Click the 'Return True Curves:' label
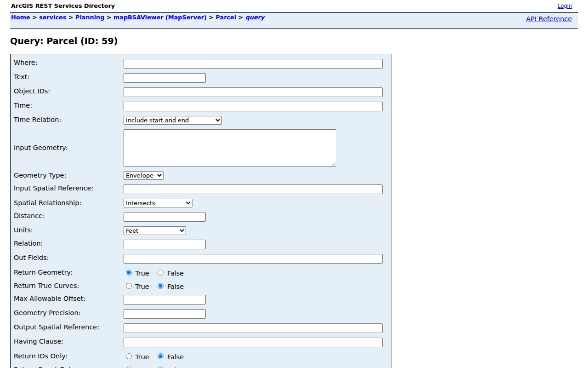 point(46,286)
